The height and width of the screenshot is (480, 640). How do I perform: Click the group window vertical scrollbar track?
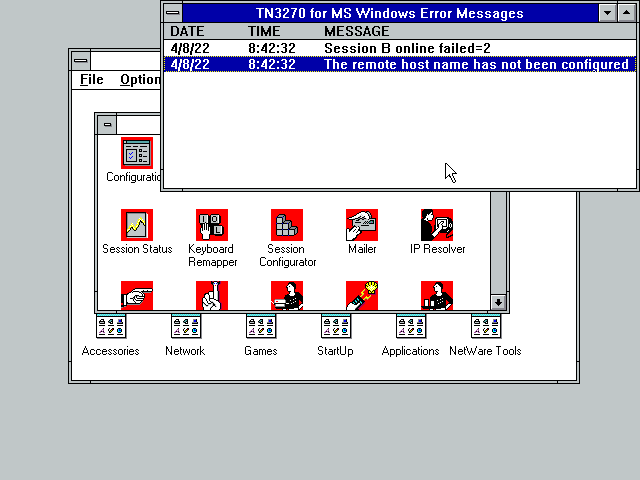pyautogui.click(x=498, y=243)
